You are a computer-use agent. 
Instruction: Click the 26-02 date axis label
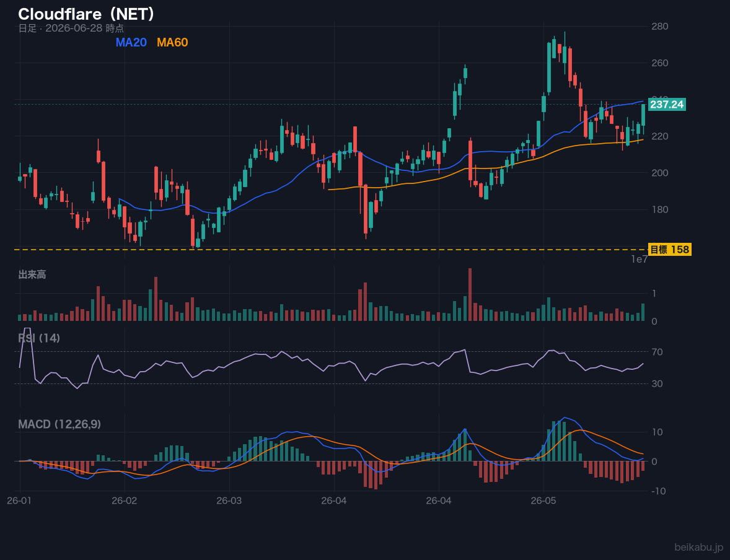click(x=125, y=501)
